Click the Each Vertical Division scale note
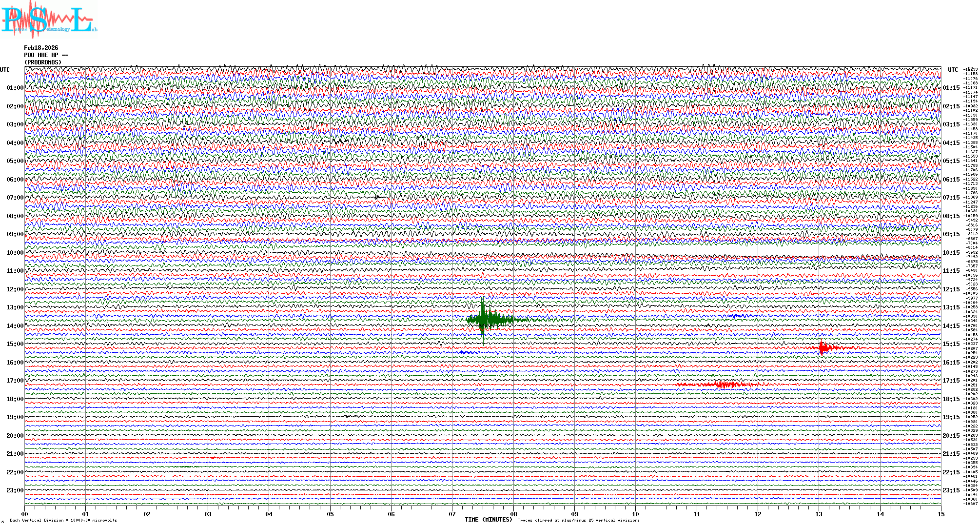This screenshot has width=980, height=527. pos(63,520)
